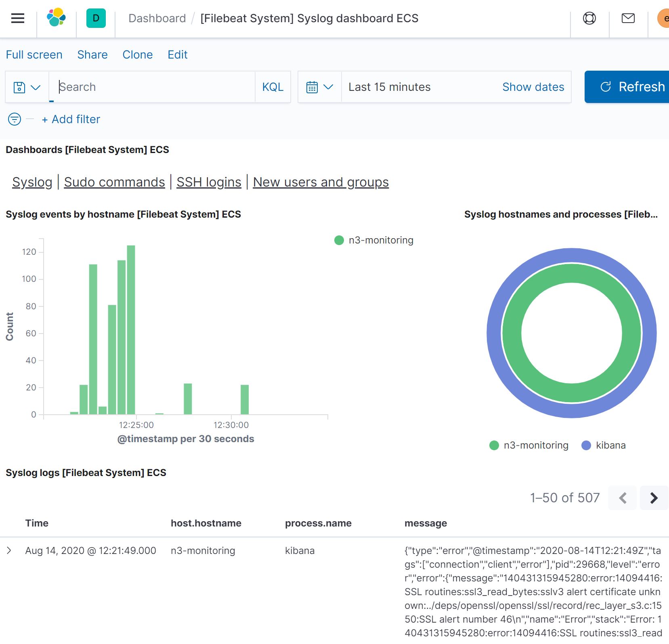Image resolution: width=669 pixels, height=644 pixels.
Task: Open the help lifebuoy icon
Action: 589,18
